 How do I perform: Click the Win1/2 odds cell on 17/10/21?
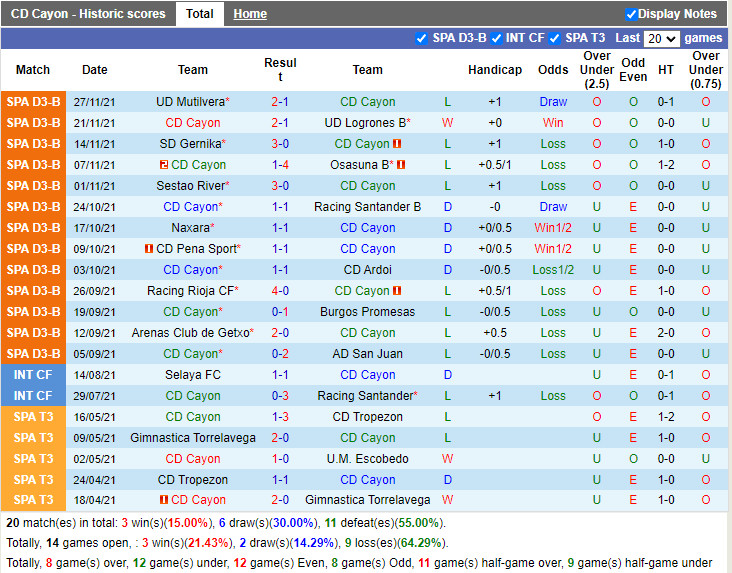pos(553,228)
